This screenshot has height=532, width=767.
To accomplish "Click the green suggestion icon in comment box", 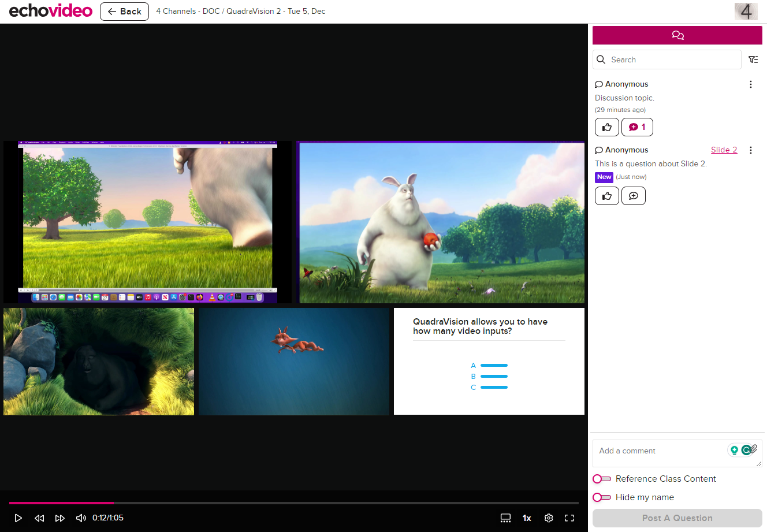I will pos(734,450).
